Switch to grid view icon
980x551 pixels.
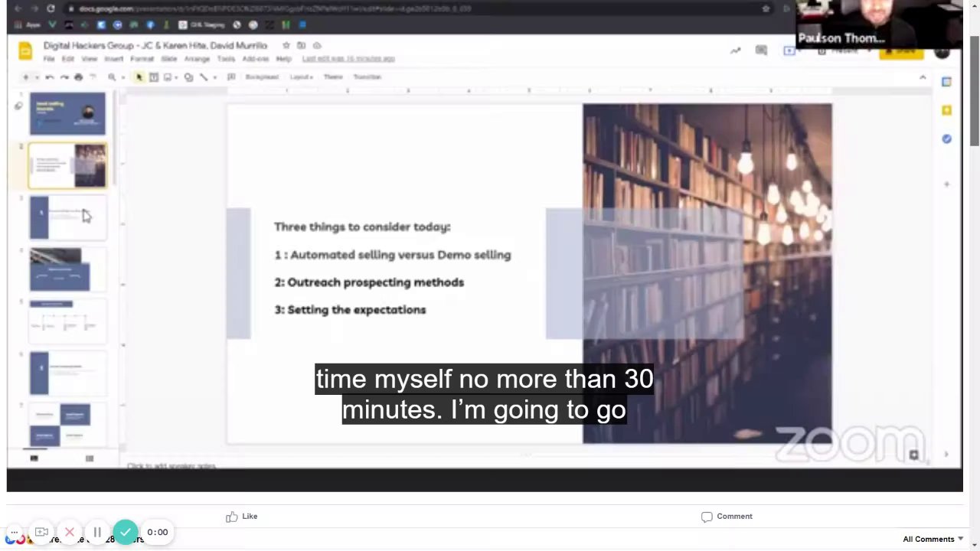coord(90,458)
